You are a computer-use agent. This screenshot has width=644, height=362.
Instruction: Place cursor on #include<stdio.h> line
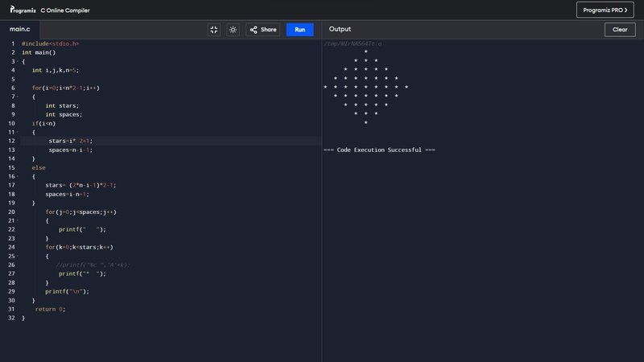(50, 43)
